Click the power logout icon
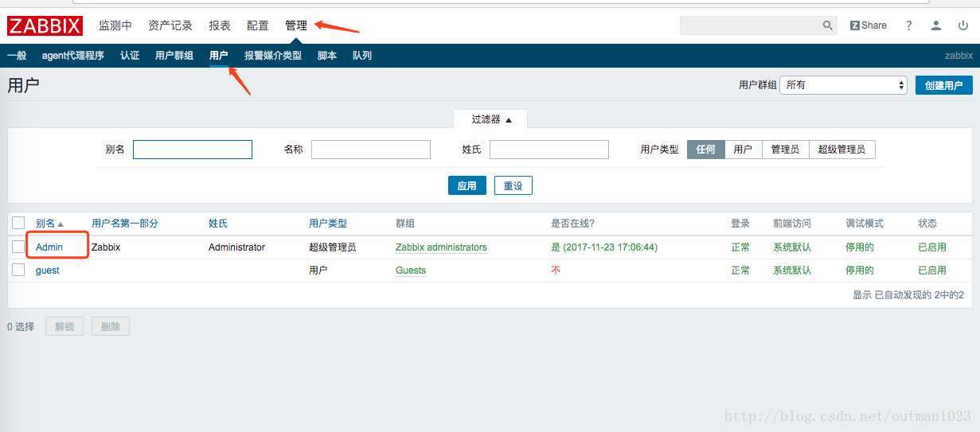This screenshot has height=432, width=980. point(962,25)
